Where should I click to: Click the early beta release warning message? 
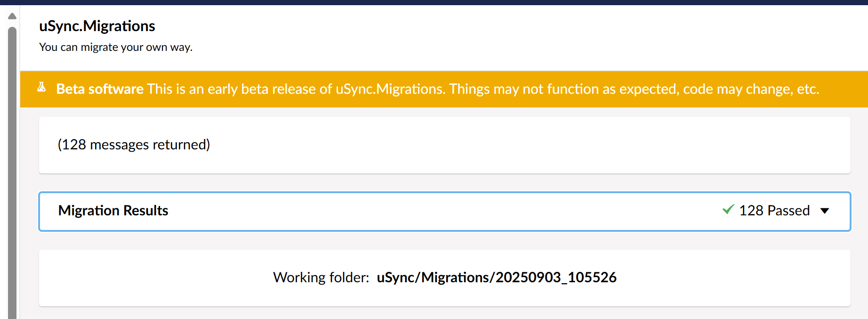tap(483, 89)
